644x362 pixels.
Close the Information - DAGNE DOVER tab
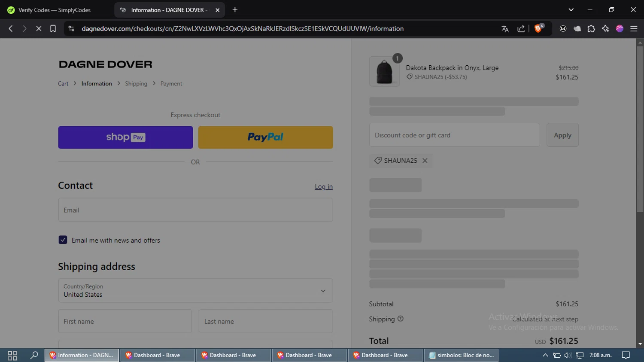217,10
